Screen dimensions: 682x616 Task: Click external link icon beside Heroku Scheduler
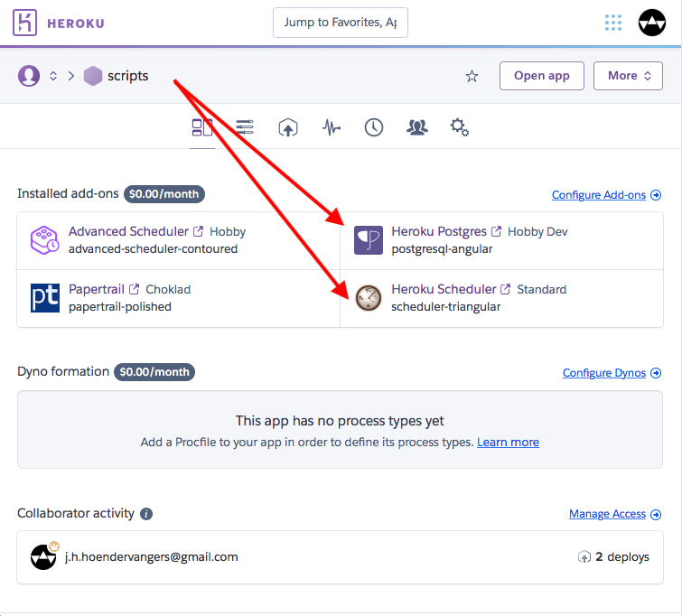[505, 289]
